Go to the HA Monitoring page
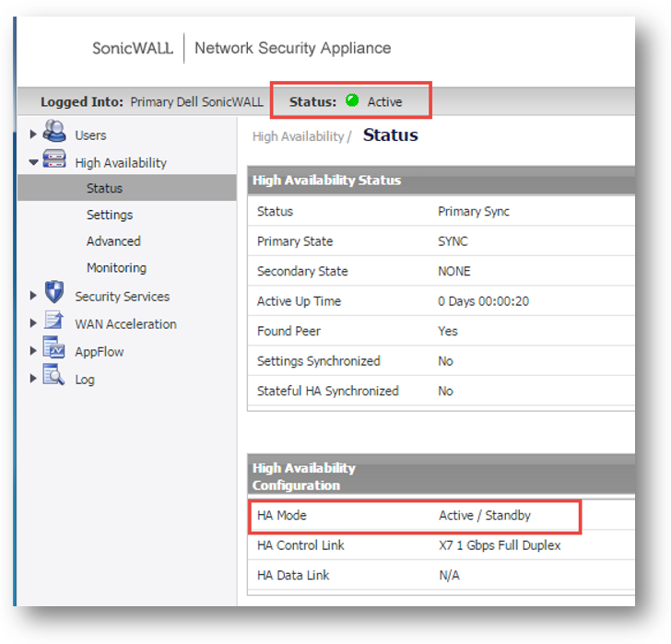This screenshot has width=671, height=644. (116, 268)
